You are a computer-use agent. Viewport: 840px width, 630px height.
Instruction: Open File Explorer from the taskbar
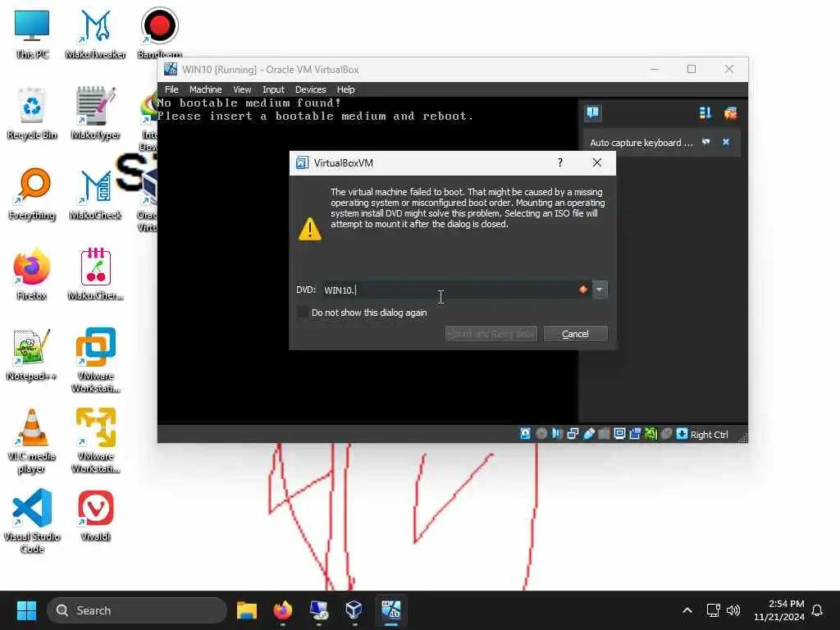coord(247,610)
